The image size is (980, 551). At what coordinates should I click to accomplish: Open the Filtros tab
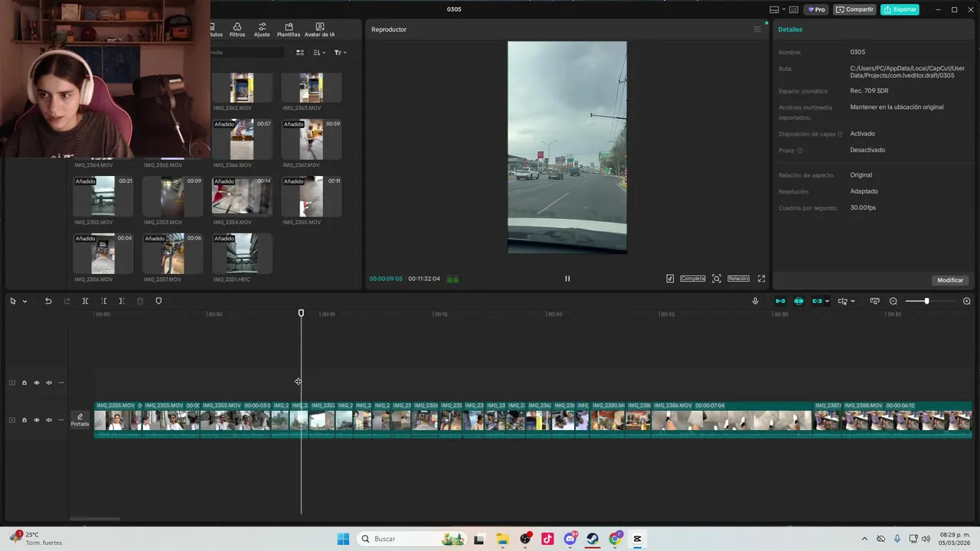point(237,30)
